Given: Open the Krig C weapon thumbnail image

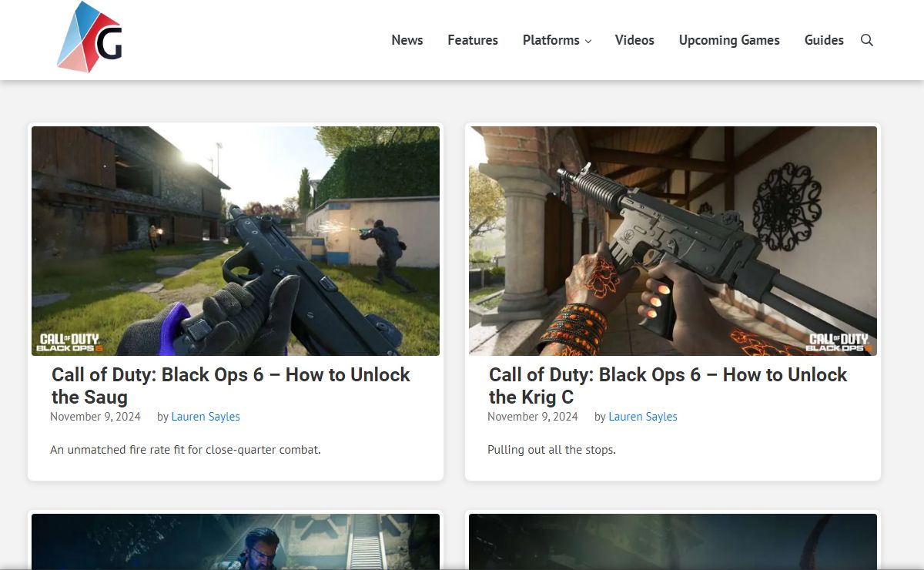Looking at the screenshot, I should tap(673, 241).
